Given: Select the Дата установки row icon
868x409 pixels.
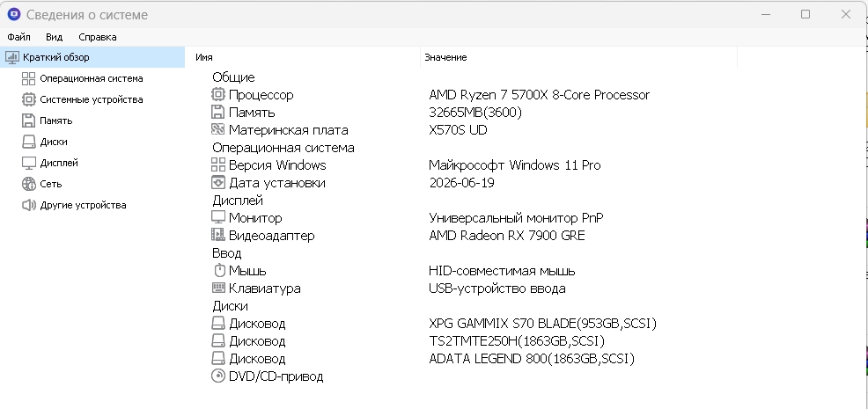Looking at the screenshot, I should coord(218,183).
